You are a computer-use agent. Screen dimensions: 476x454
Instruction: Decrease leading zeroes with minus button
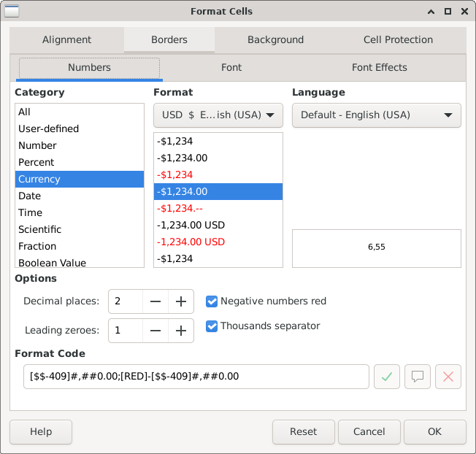(x=156, y=331)
